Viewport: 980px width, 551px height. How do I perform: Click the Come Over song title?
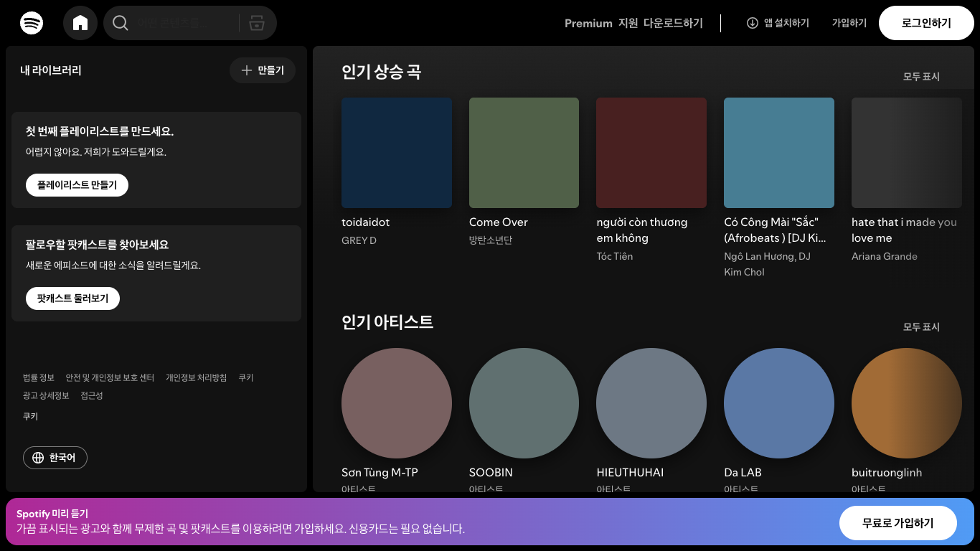[499, 222]
